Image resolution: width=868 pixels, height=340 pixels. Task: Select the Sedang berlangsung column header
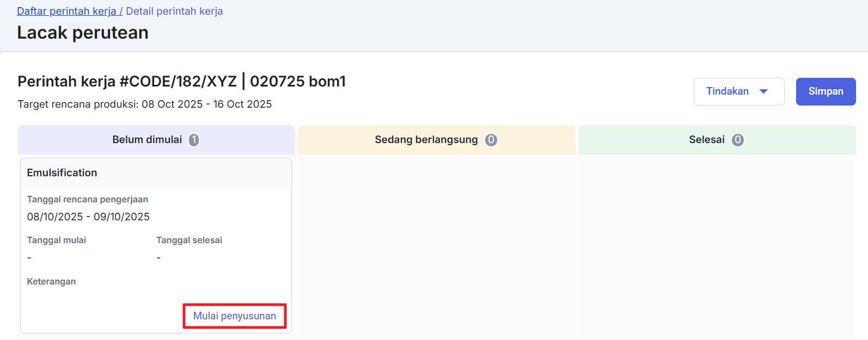[426, 140]
